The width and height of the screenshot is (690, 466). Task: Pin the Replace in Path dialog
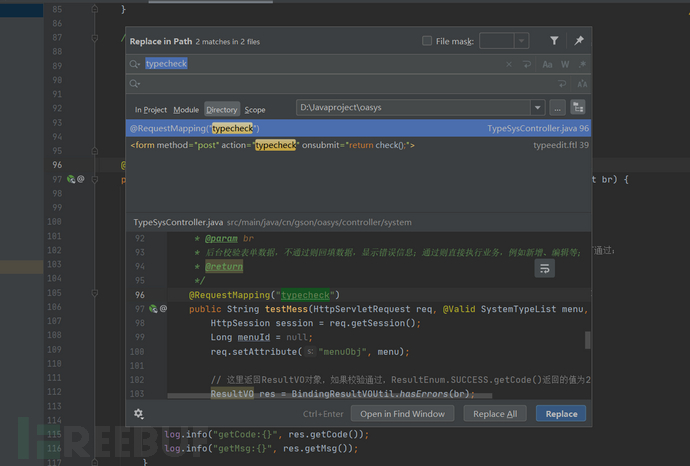tap(578, 41)
